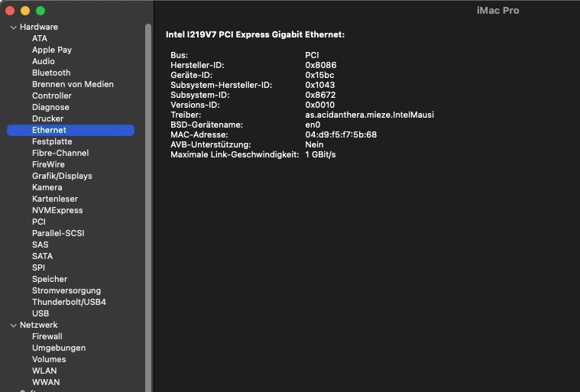580x392 pixels.
Task: Open the Apple Pay entry
Action: (52, 50)
